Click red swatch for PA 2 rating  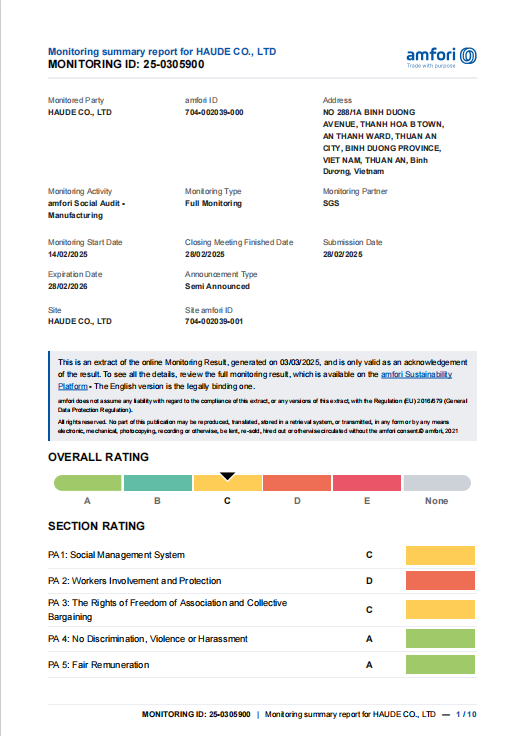click(x=440, y=581)
